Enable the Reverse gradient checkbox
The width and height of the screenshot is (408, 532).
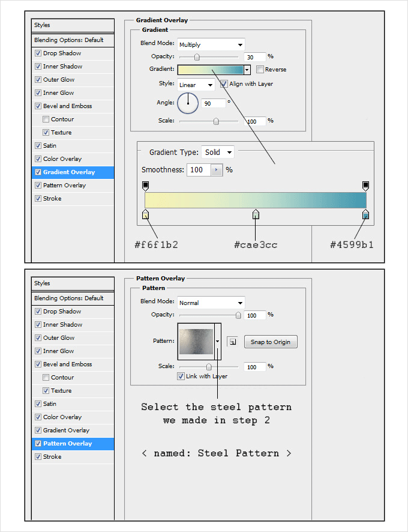pyautogui.click(x=260, y=70)
